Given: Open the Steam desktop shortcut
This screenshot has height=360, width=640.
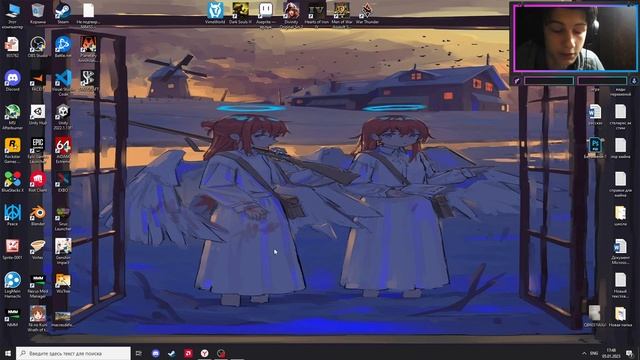Looking at the screenshot, I should coord(63,13).
